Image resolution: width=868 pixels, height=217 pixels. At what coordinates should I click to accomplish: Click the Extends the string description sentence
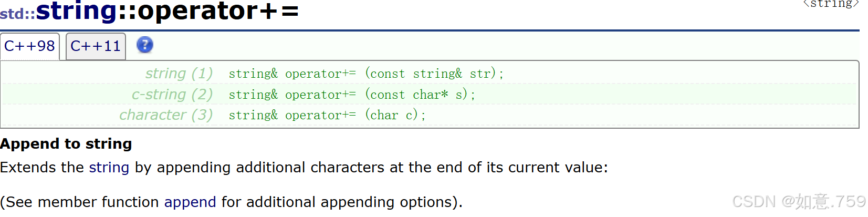(x=304, y=168)
